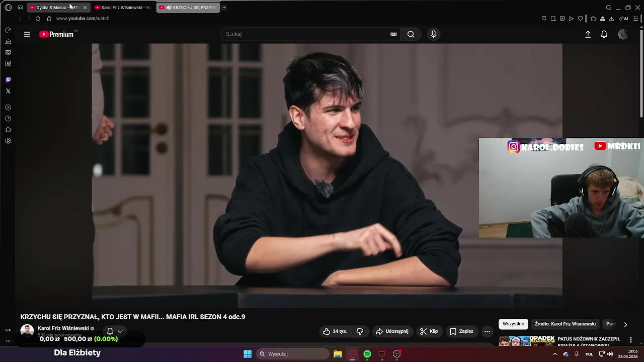The height and width of the screenshot is (362, 644).
Task: Open the volume speaker tray icon
Action: 610,354
